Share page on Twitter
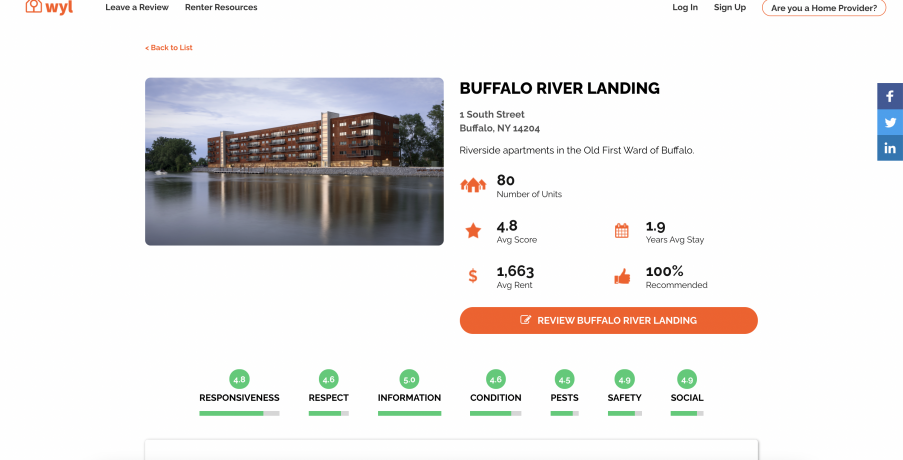903x460 pixels. pyautogui.click(x=890, y=122)
